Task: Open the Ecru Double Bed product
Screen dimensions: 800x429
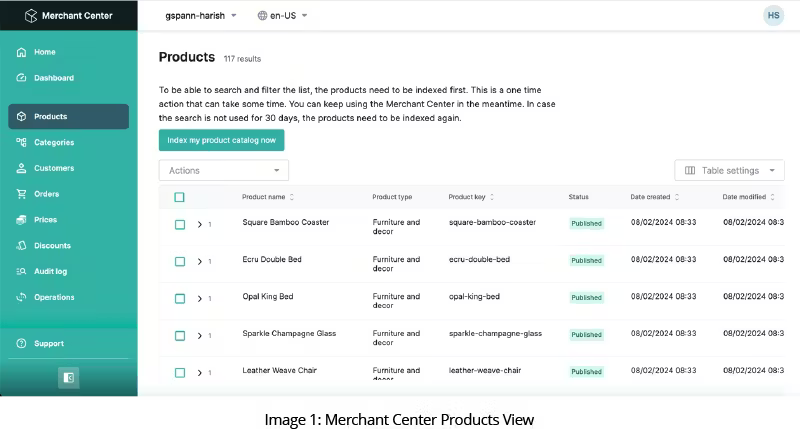Action: click(272, 260)
